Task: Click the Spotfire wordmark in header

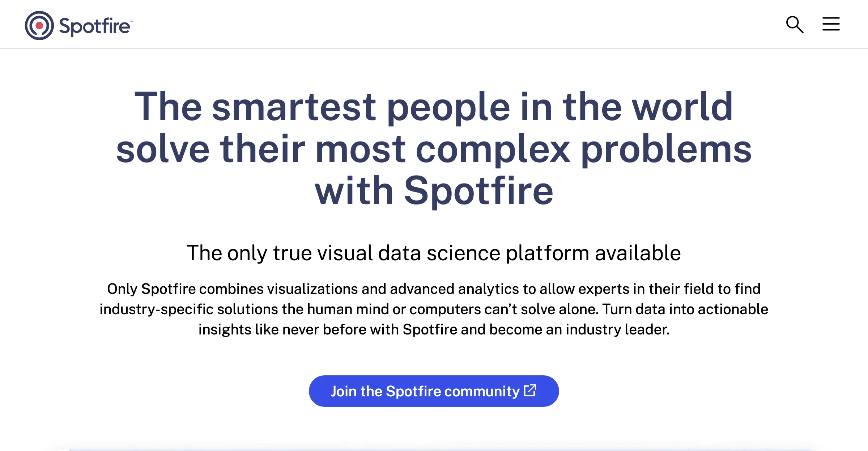Action: 94,26
